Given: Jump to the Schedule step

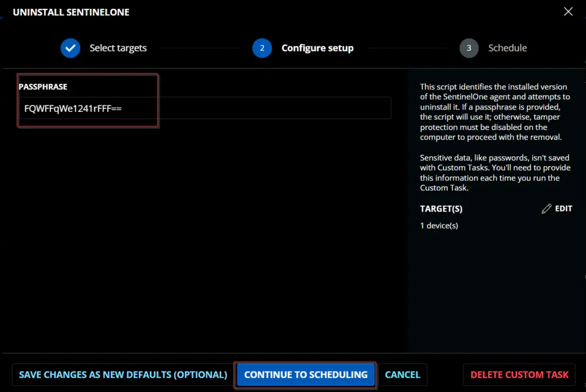Looking at the screenshot, I should coord(507,48).
